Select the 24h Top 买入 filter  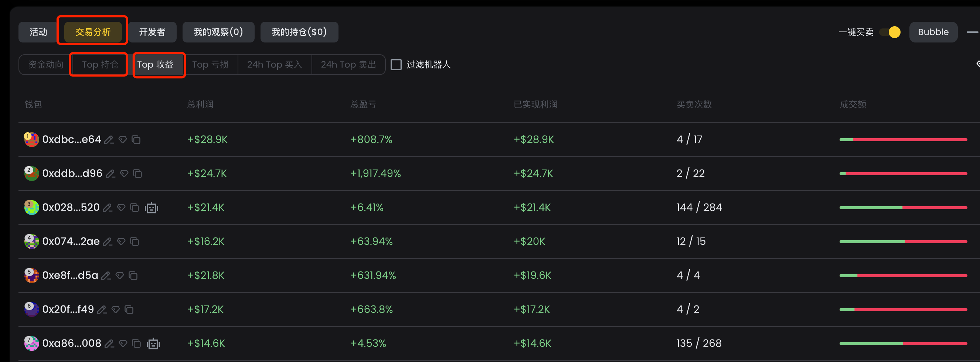(x=274, y=65)
